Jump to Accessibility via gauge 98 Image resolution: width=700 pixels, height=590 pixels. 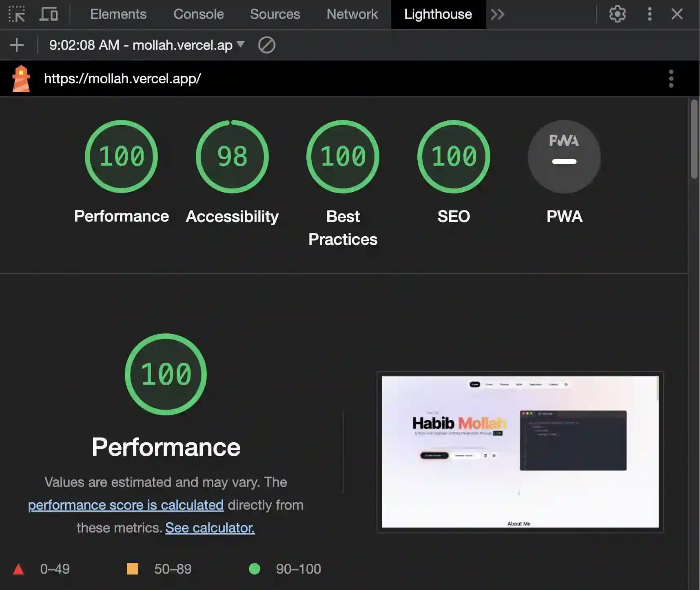232,156
